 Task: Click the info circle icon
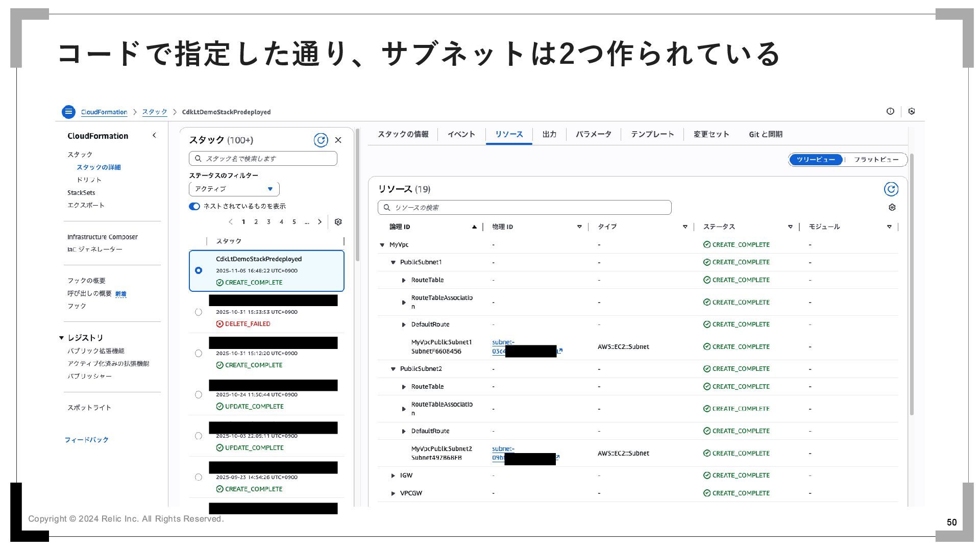[890, 111]
